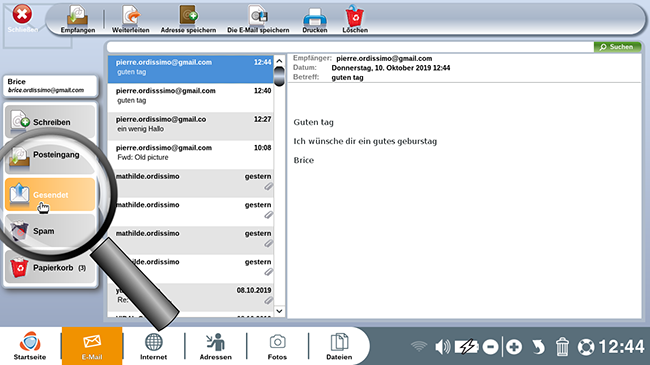
Task: Save the message with Die E-Mail speichern
Action: point(258,19)
